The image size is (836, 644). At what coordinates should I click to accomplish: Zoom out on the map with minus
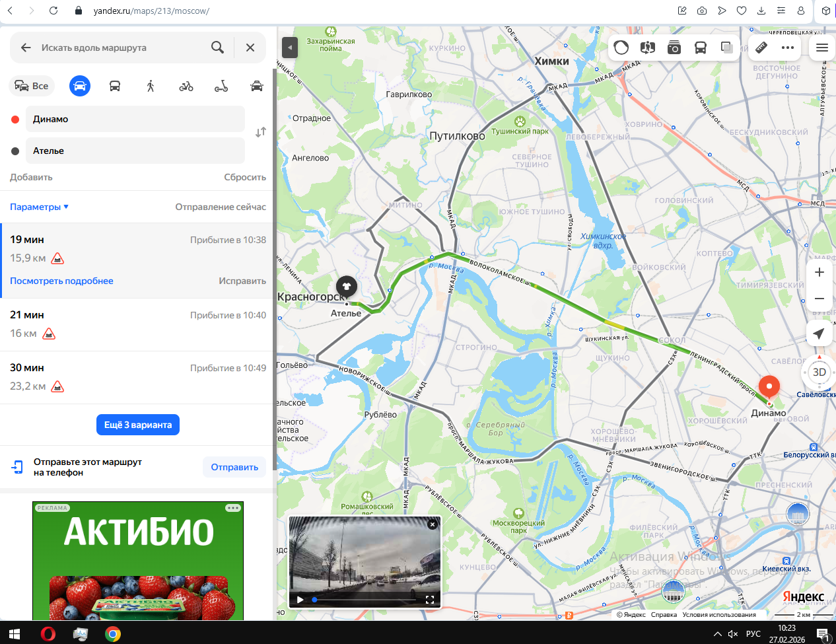coord(819,299)
